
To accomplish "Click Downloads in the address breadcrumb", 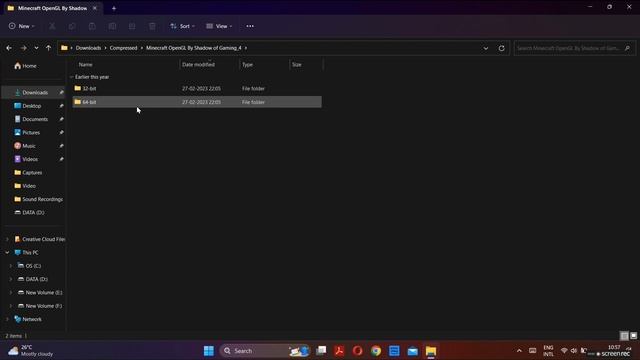I will point(88,48).
